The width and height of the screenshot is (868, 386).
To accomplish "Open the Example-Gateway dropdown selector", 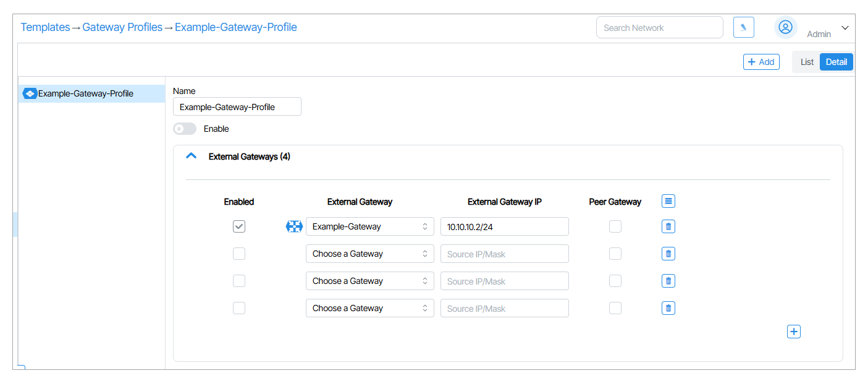I will (x=369, y=226).
